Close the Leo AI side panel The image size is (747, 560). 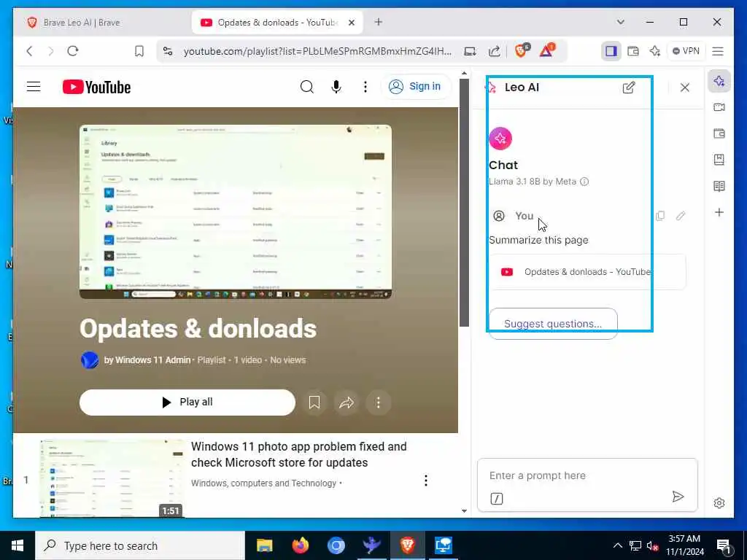[684, 87]
